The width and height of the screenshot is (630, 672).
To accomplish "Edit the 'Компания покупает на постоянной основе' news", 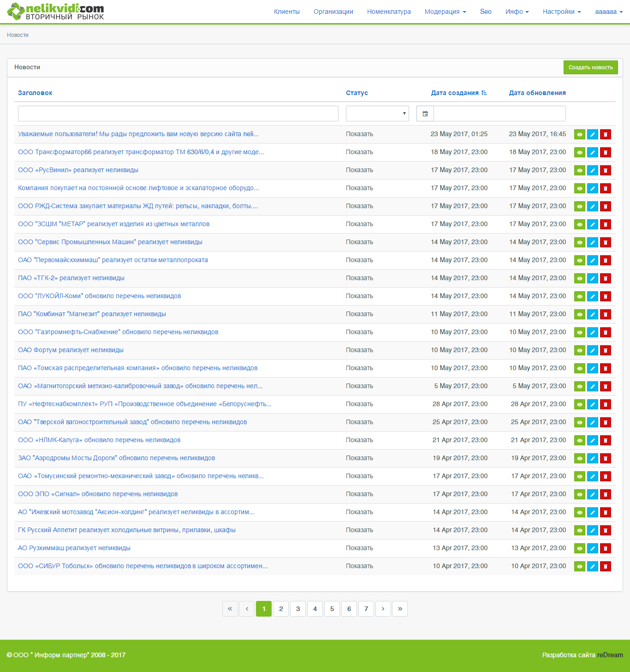I will click(593, 188).
